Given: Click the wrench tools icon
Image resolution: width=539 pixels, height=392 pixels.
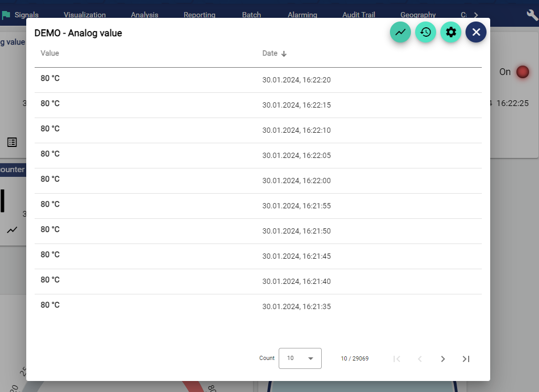Looking at the screenshot, I should point(532,15).
